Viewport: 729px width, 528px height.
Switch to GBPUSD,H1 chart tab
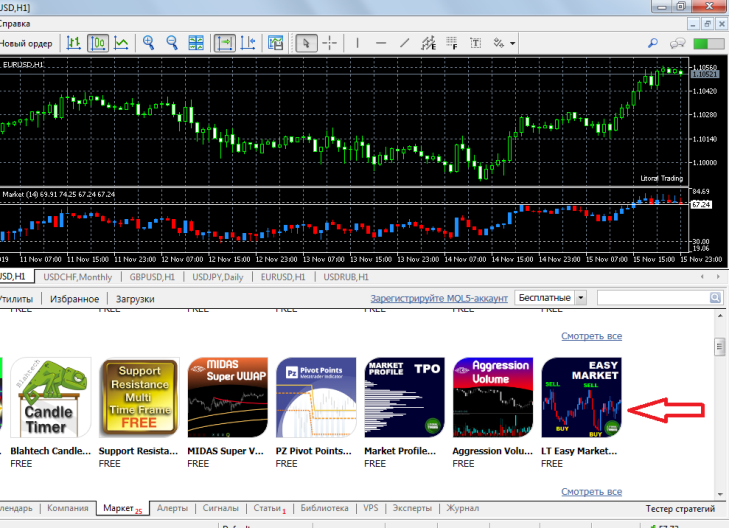click(151, 276)
